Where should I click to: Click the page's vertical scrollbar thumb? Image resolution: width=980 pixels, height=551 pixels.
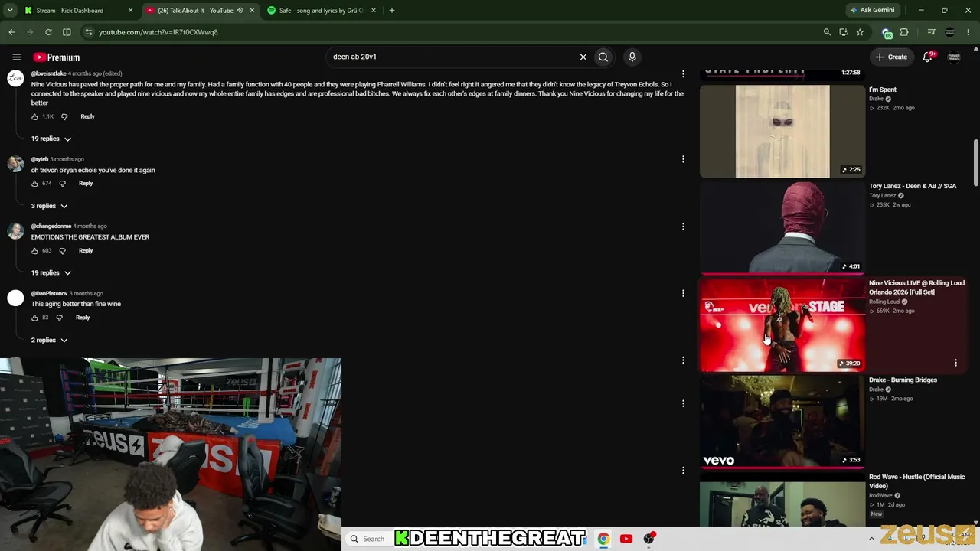click(976, 162)
